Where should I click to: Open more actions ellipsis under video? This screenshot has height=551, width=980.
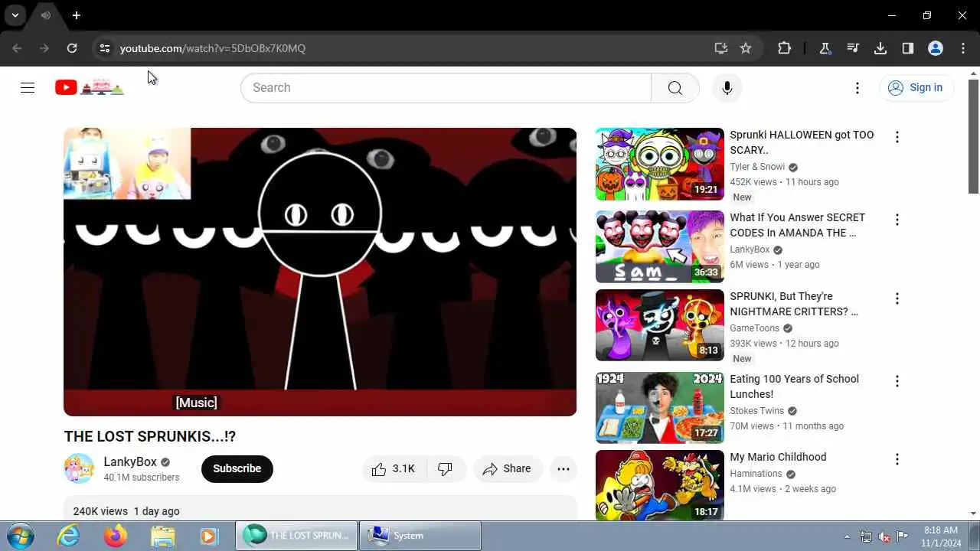[563, 469]
